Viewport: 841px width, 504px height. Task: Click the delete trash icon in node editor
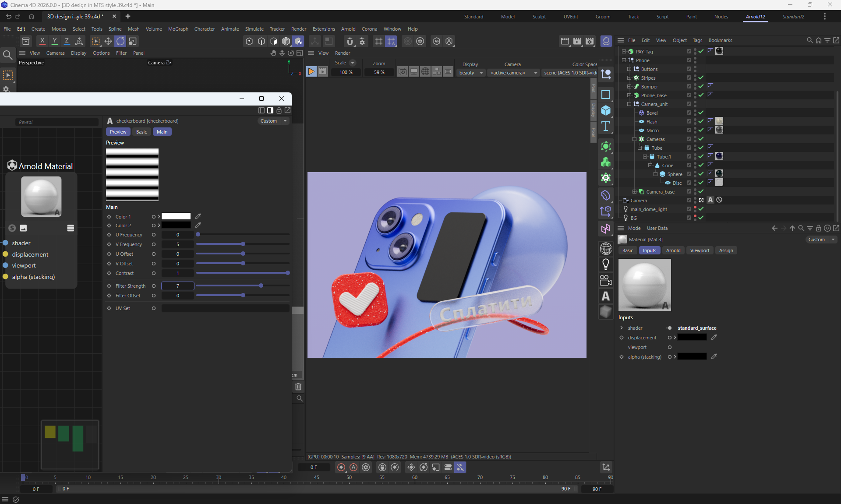[x=298, y=387]
